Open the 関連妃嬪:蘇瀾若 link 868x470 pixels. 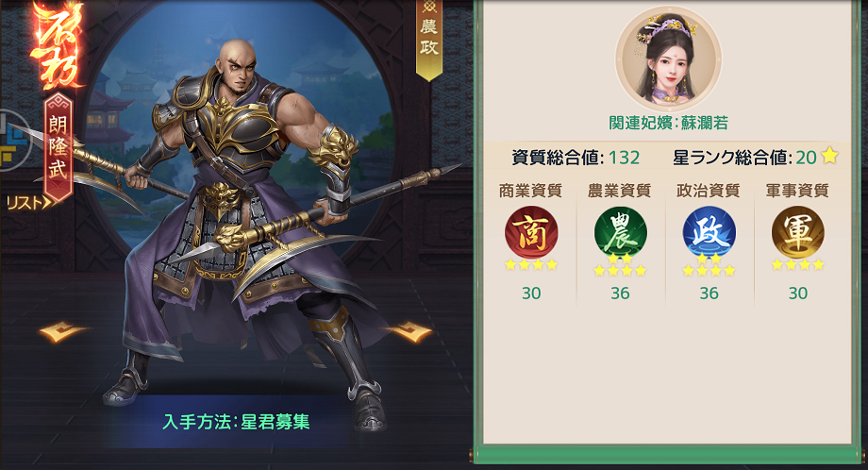click(668, 123)
